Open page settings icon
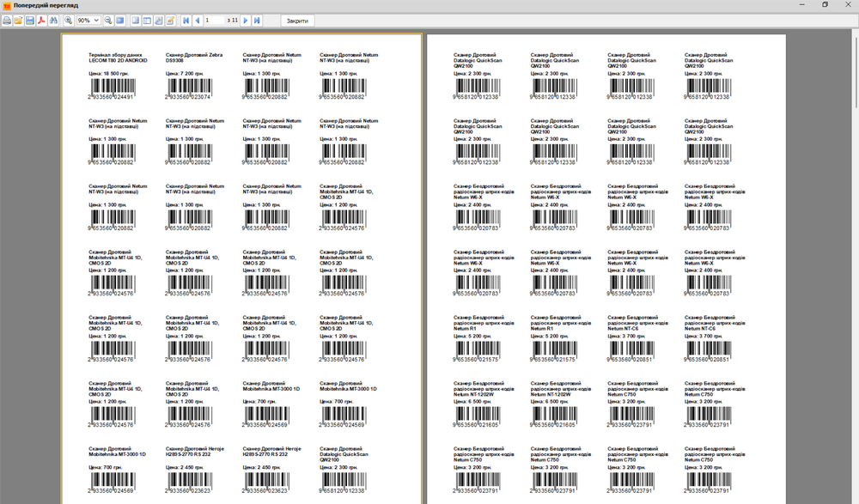Image resolution: width=859 pixels, height=504 pixels. (159, 20)
